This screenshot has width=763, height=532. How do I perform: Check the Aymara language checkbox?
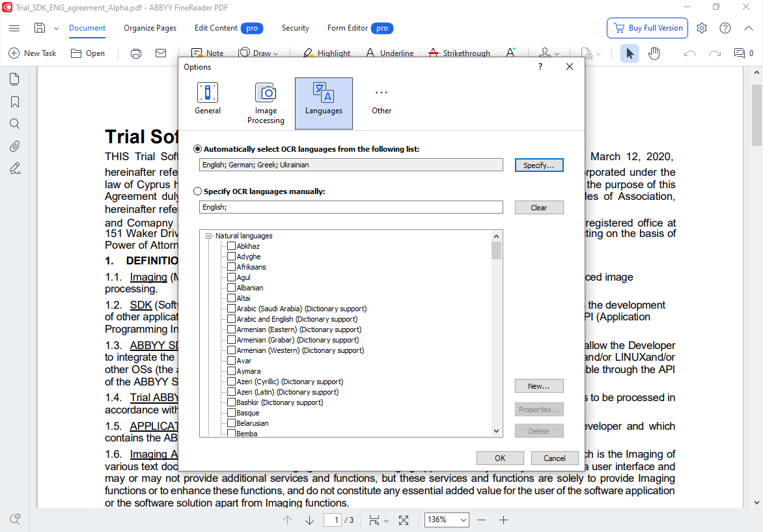(x=232, y=371)
